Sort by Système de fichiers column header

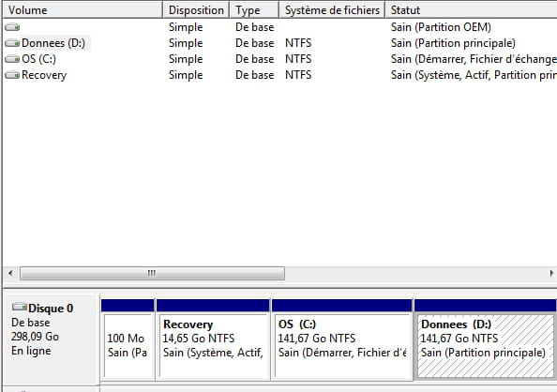click(x=332, y=10)
